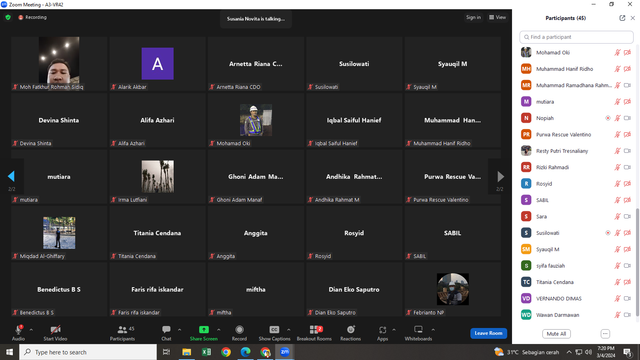
Task: Toggle video for SABIL in list
Action: coord(627,200)
